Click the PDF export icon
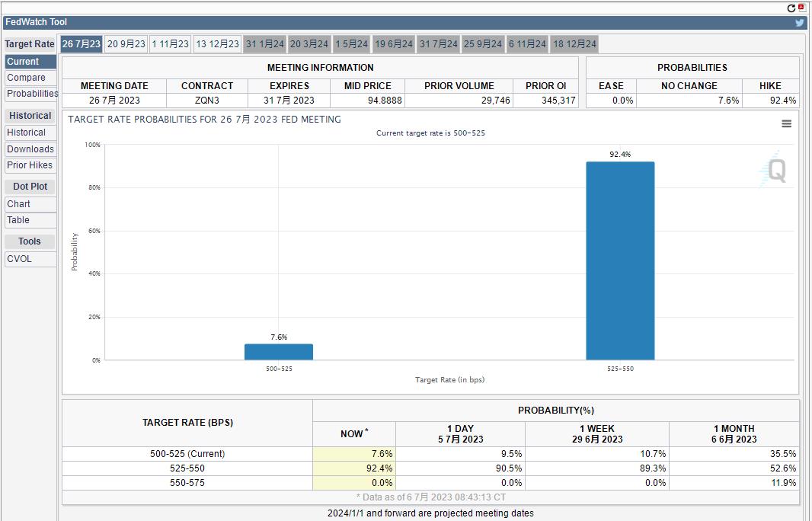 click(801, 8)
